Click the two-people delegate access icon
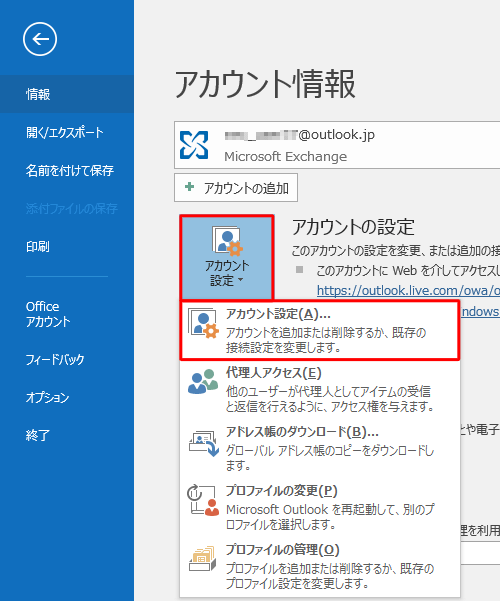500x601 pixels. (203, 381)
